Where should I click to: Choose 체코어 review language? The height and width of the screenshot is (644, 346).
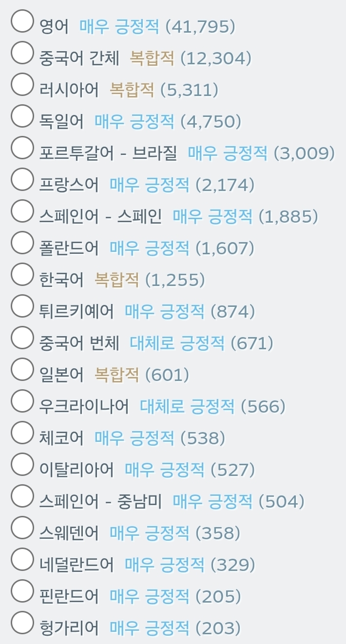click(x=22, y=433)
